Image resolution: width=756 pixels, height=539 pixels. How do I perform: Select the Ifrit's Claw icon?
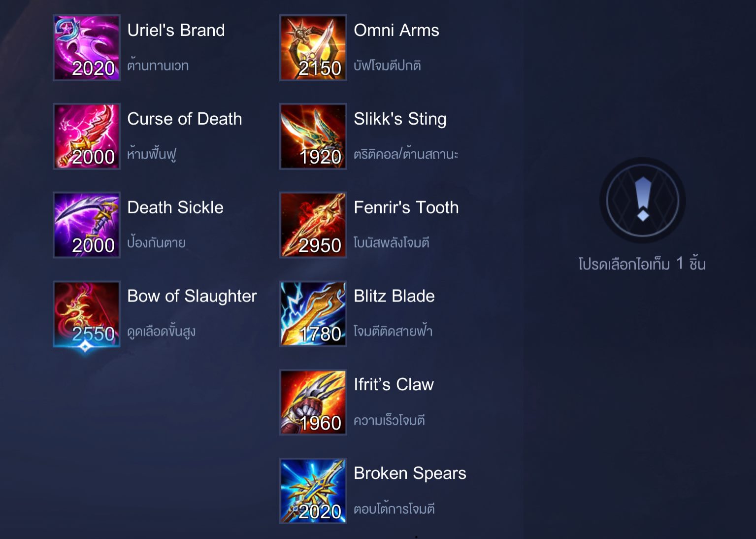[x=313, y=403]
